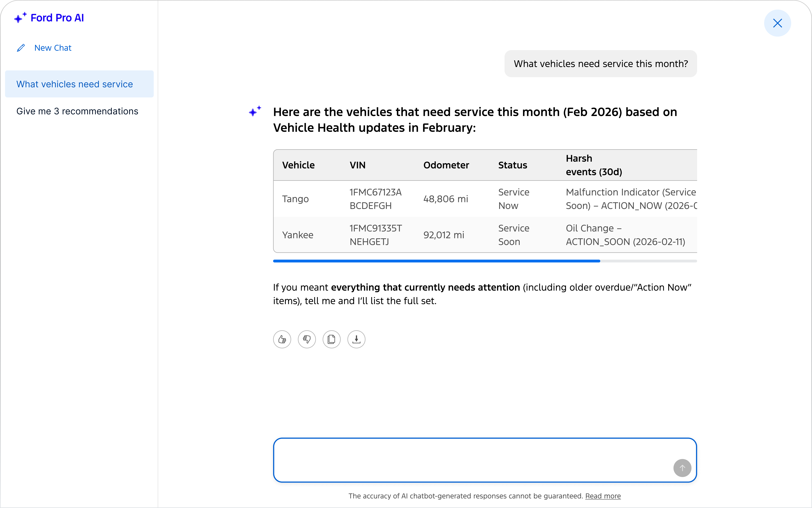Click VIN 1FMC91335TNEHGETJ cell
Image resolution: width=812 pixels, height=508 pixels.
click(376, 235)
